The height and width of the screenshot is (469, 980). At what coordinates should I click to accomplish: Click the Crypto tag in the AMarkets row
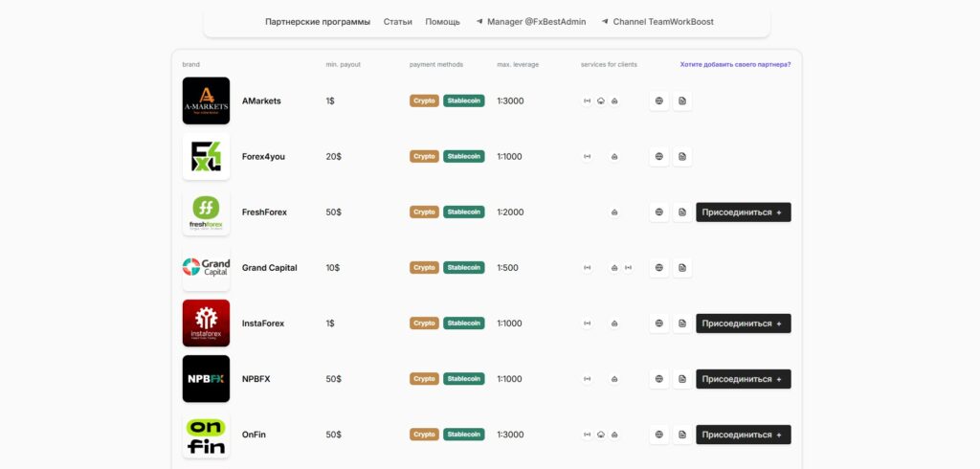click(x=424, y=100)
